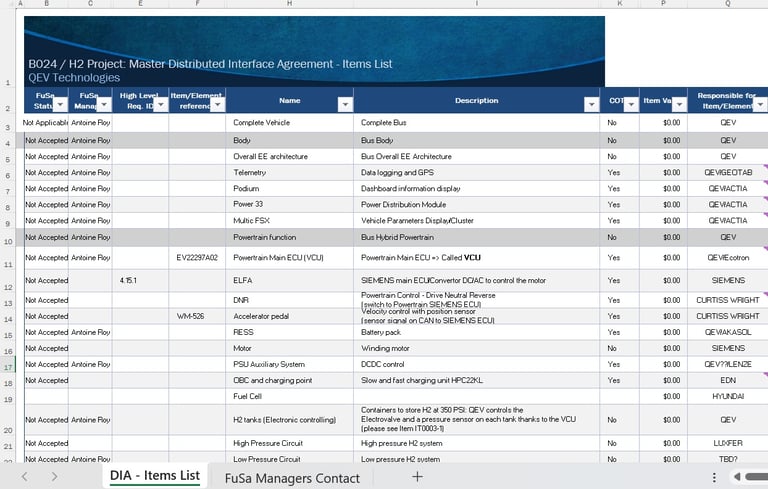
Task: Open the Responsible for Item/Element filter dropdown
Action: 760,104
